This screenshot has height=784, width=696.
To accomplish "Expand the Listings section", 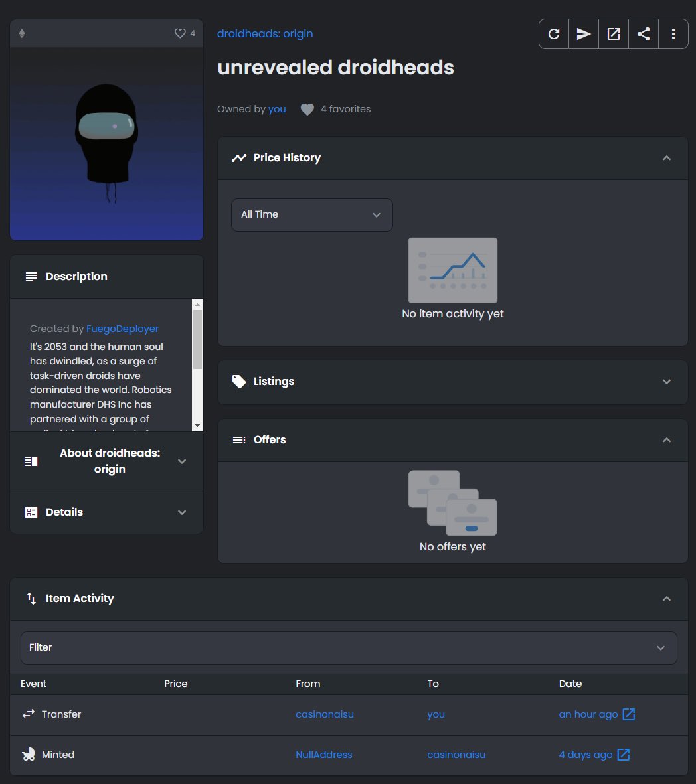I will [667, 382].
